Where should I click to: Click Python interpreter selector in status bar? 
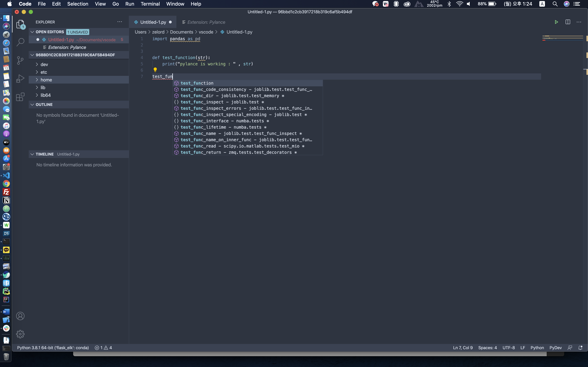tap(53, 348)
